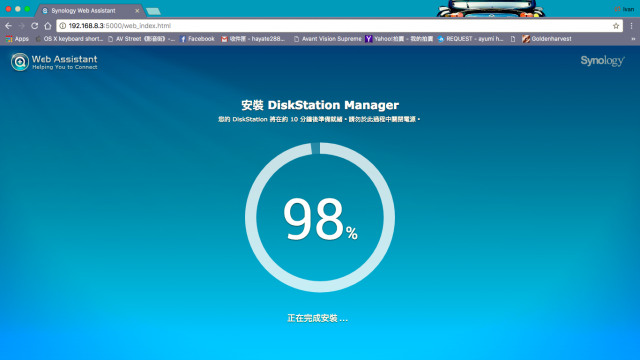Go to the browser home page
The height and width of the screenshot is (360, 640).
click(x=48, y=26)
